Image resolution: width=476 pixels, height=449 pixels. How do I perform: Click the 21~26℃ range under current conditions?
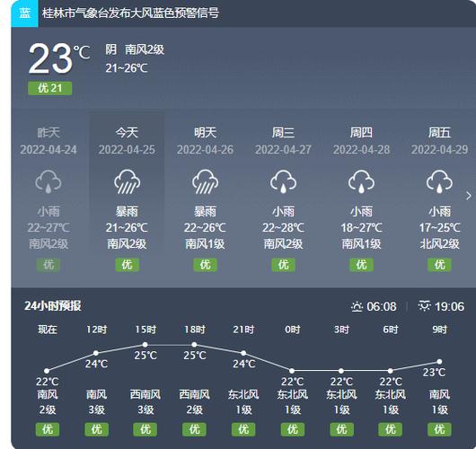tap(127, 68)
